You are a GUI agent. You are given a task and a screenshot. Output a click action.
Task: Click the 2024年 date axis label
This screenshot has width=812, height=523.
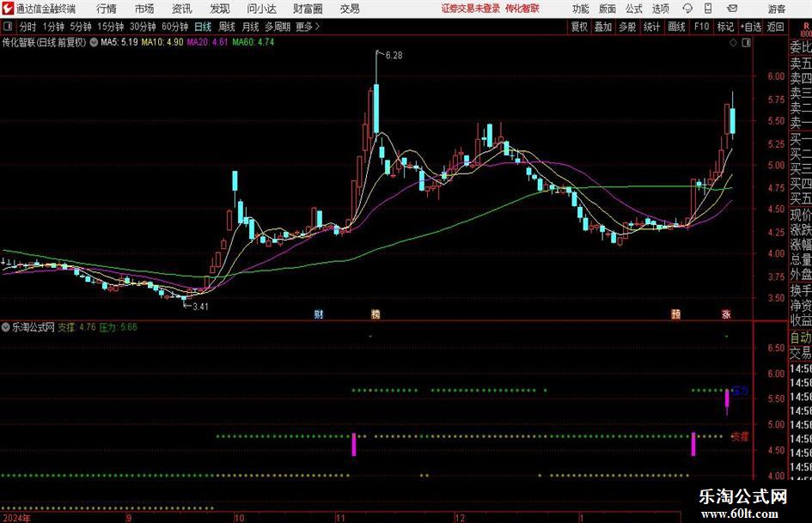pyautogui.click(x=16, y=518)
